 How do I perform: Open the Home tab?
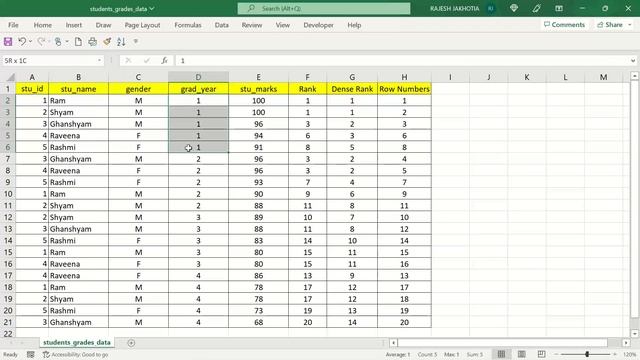42,25
